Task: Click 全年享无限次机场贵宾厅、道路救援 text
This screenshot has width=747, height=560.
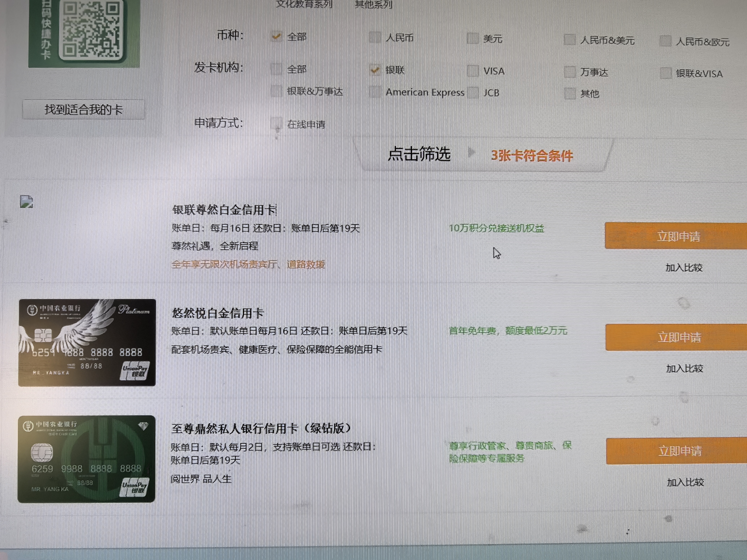Action: (248, 264)
